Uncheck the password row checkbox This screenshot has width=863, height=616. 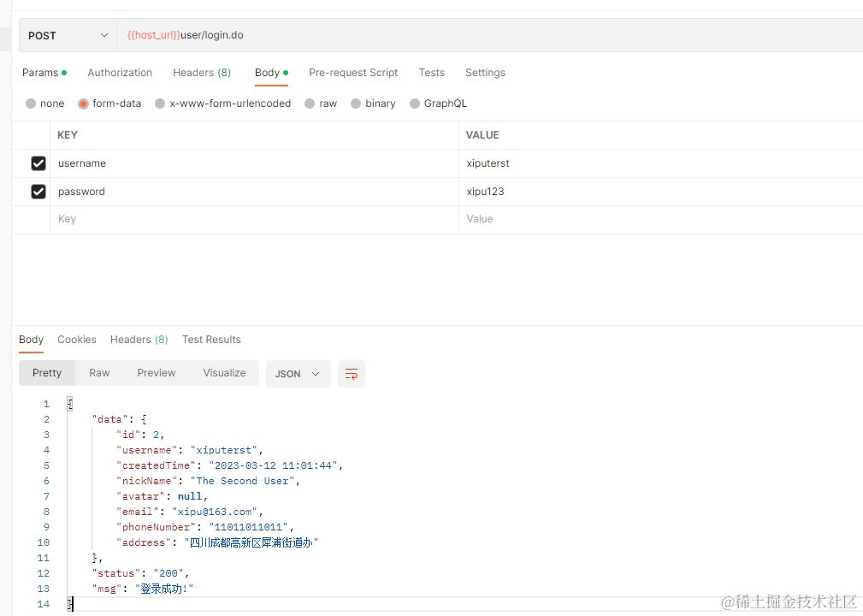38,192
